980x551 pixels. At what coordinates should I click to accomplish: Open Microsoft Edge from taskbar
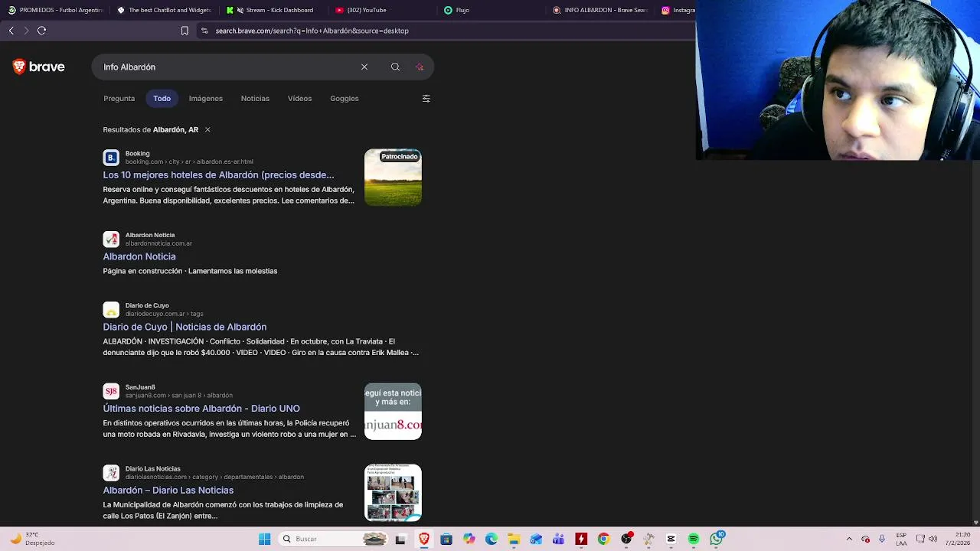click(492, 539)
